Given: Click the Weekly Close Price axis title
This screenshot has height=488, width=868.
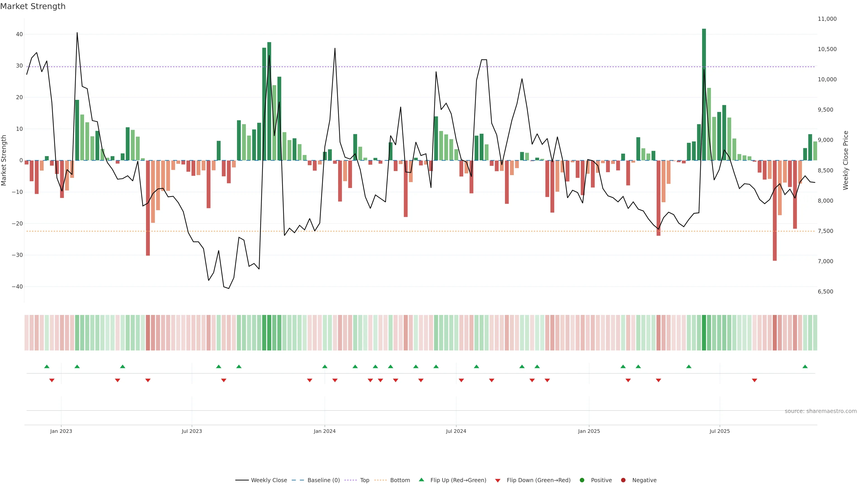Looking at the screenshot, I should (846, 160).
